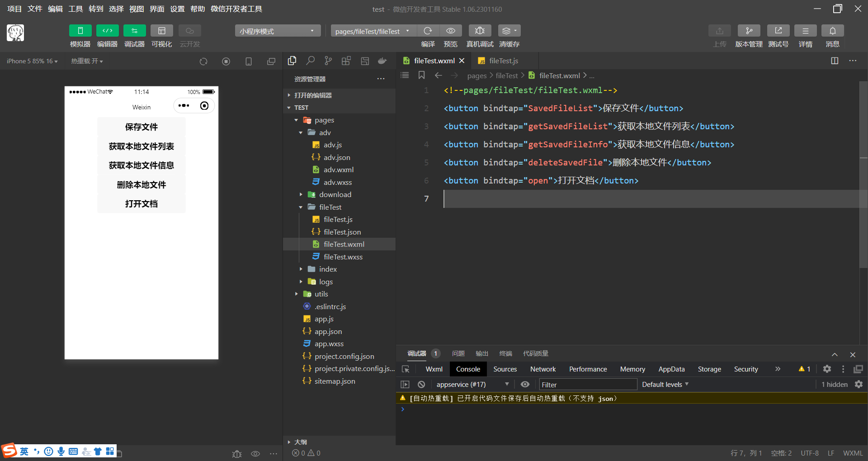Click the Compile refresh icon
The height and width of the screenshot is (461, 868).
coord(428,31)
